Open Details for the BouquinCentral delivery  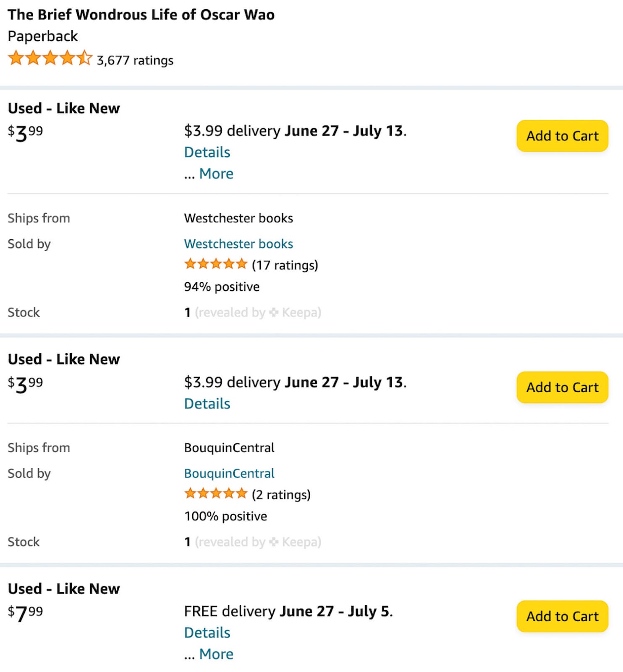point(207,404)
